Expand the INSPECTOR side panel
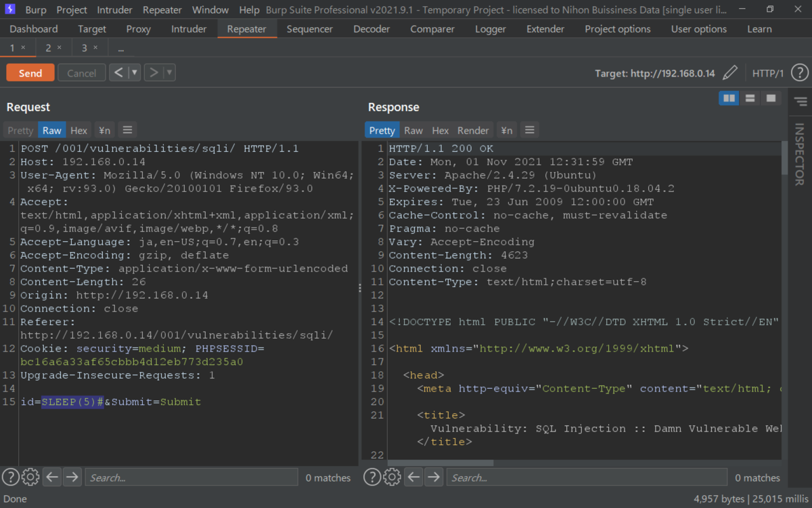This screenshot has width=812, height=508. (x=799, y=154)
